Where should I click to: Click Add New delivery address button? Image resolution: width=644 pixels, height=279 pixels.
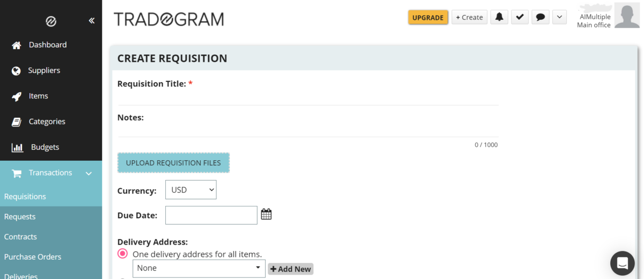click(290, 269)
